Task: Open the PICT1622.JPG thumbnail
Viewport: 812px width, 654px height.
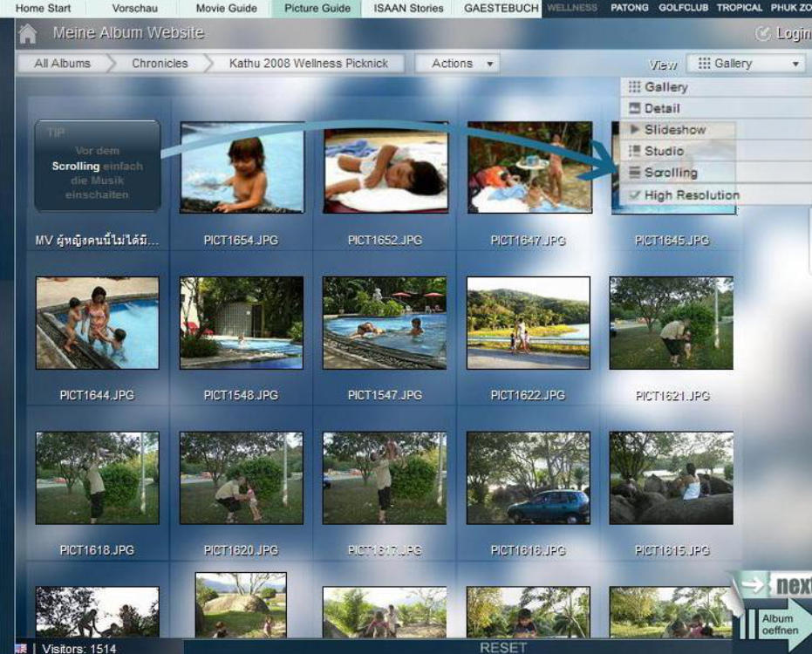Action: [529, 324]
